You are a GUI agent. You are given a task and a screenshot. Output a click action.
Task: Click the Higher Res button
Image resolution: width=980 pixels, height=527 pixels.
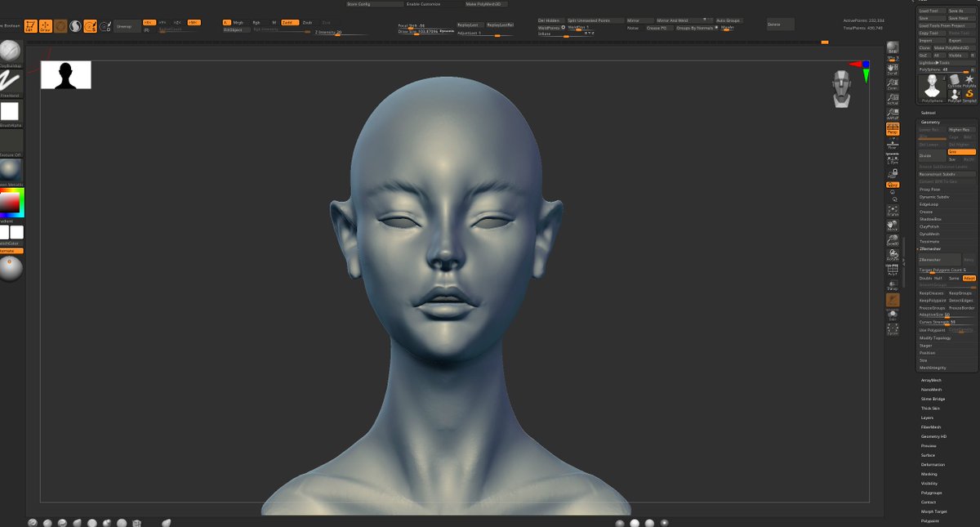click(961, 129)
